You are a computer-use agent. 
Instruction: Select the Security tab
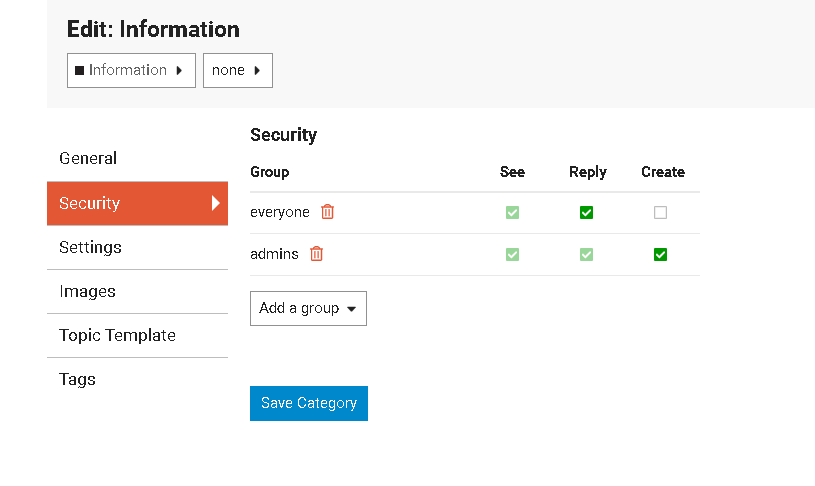137,203
